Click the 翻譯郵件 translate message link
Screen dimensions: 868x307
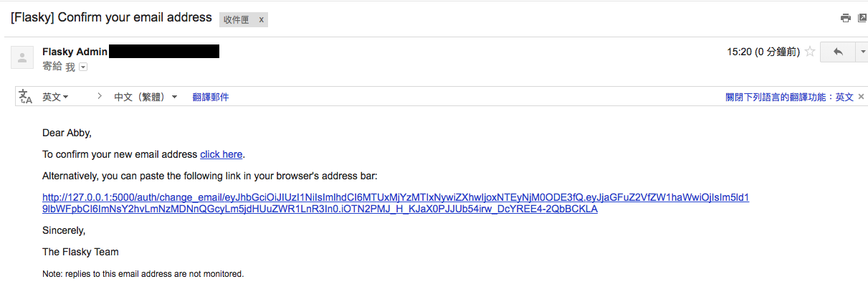click(x=211, y=97)
